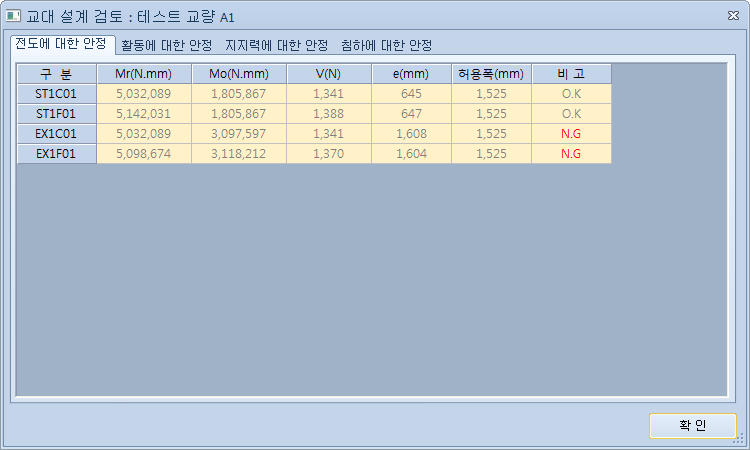This screenshot has height=450, width=750.
Task: Switch to the 활동에 대한 안정 tab
Action: click(166, 45)
